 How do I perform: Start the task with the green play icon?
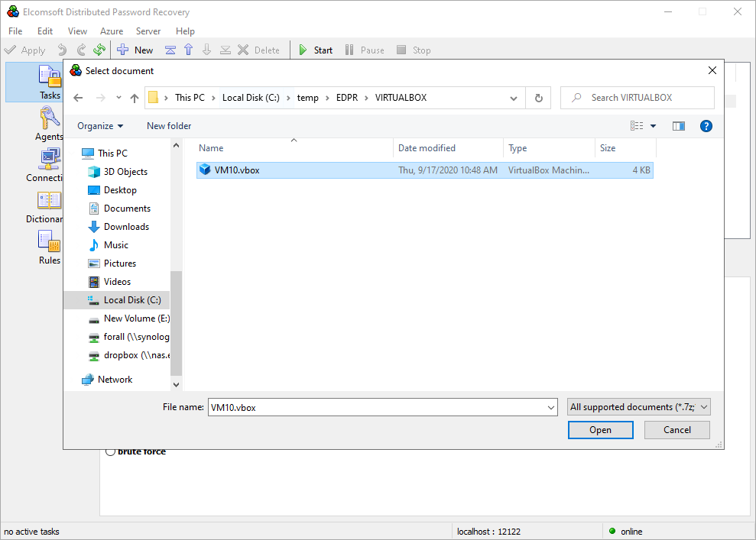coord(303,50)
